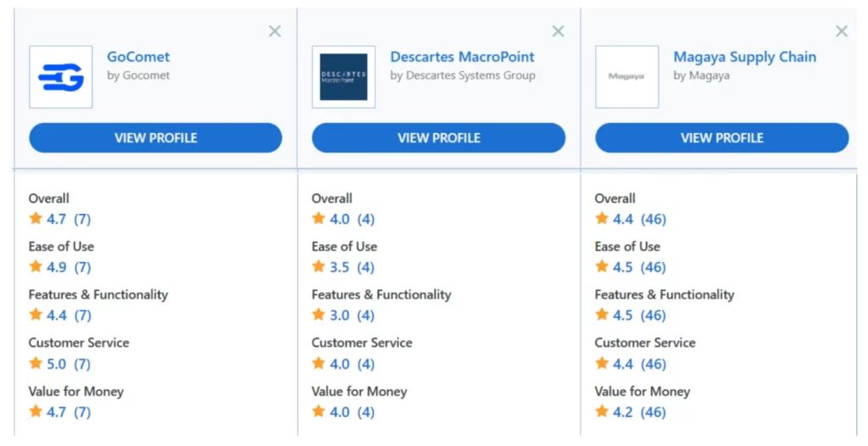Open GoComet Customer Service 5.0 rating
This screenshot has height=446, width=868.
(69, 365)
